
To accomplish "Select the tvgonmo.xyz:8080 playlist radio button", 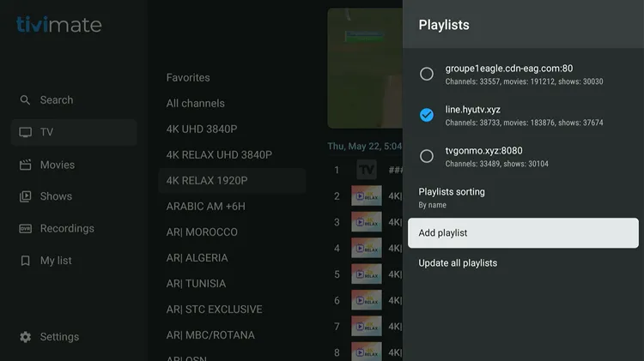I will 426,156.
